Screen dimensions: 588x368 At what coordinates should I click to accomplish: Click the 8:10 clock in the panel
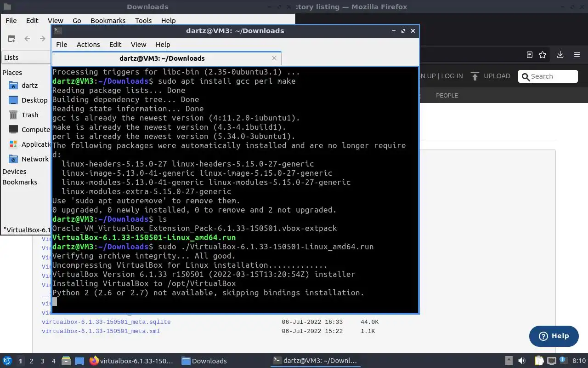pos(579,361)
